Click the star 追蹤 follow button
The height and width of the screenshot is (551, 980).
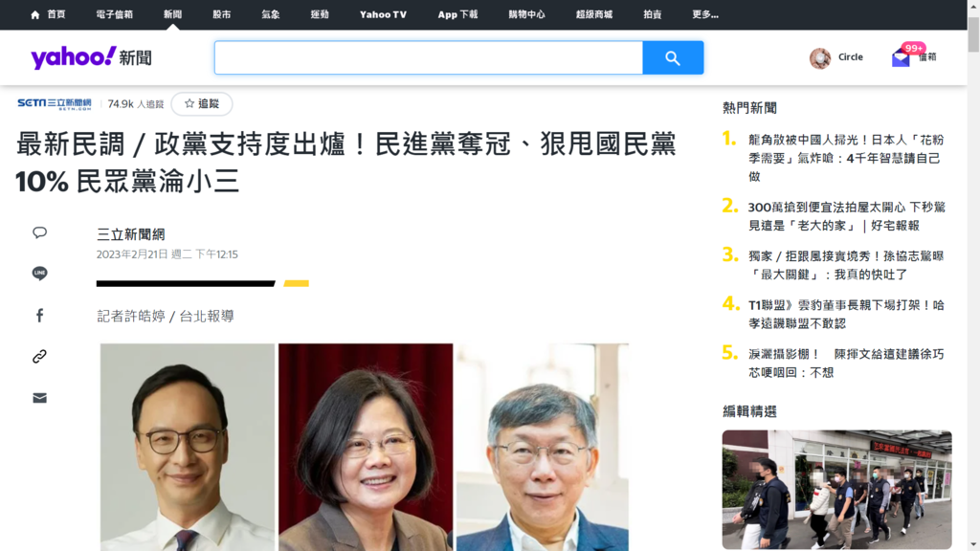tap(202, 103)
